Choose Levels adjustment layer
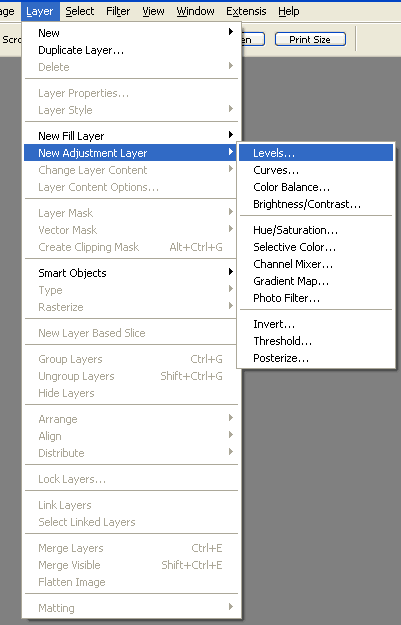401x625 pixels. pyautogui.click(x=316, y=153)
